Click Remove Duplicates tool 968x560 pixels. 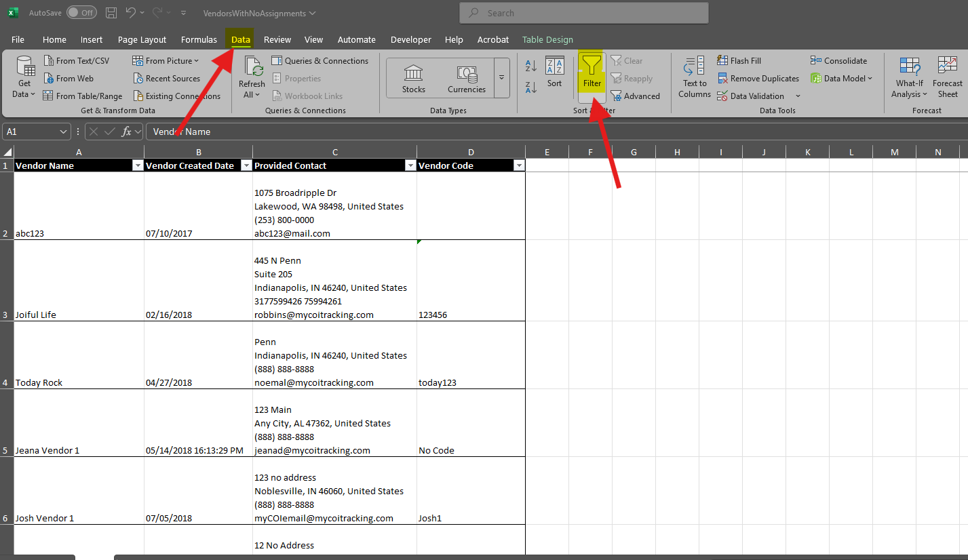(x=758, y=79)
